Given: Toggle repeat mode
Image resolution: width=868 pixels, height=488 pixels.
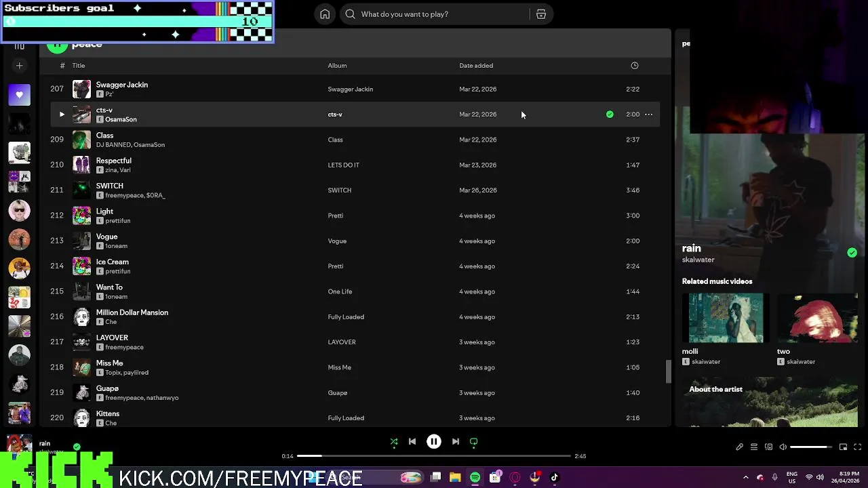Looking at the screenshot, I should pos(474,442).
